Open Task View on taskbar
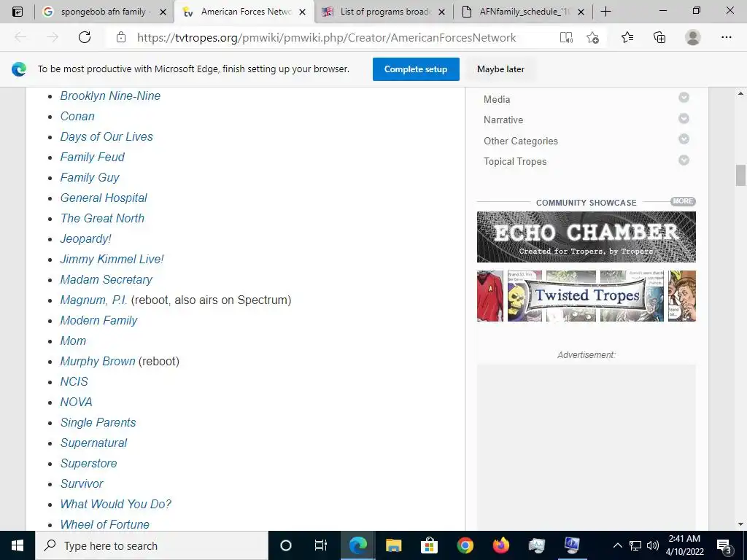The width and height of the screenshot is (747, 560). [321, 545]
